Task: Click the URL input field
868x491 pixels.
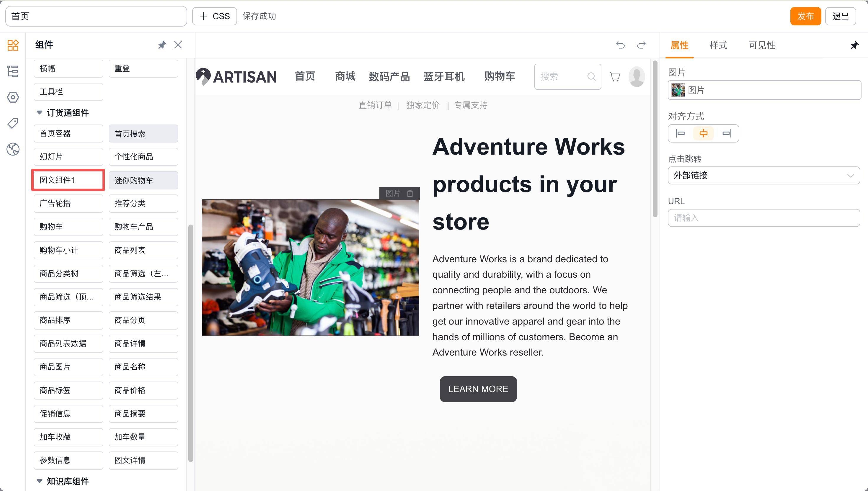Action: click(763, 218)
